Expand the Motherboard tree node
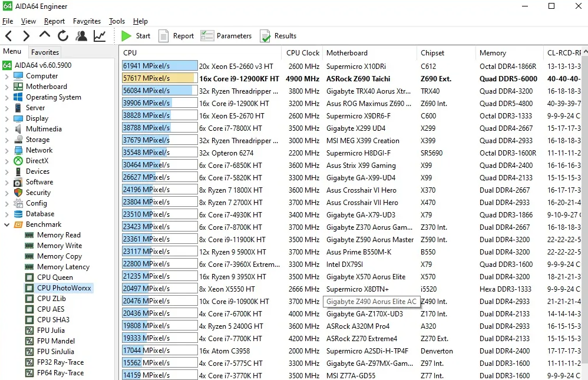The width and height of the screenshot is (588, 380). [x=6, y=87]
